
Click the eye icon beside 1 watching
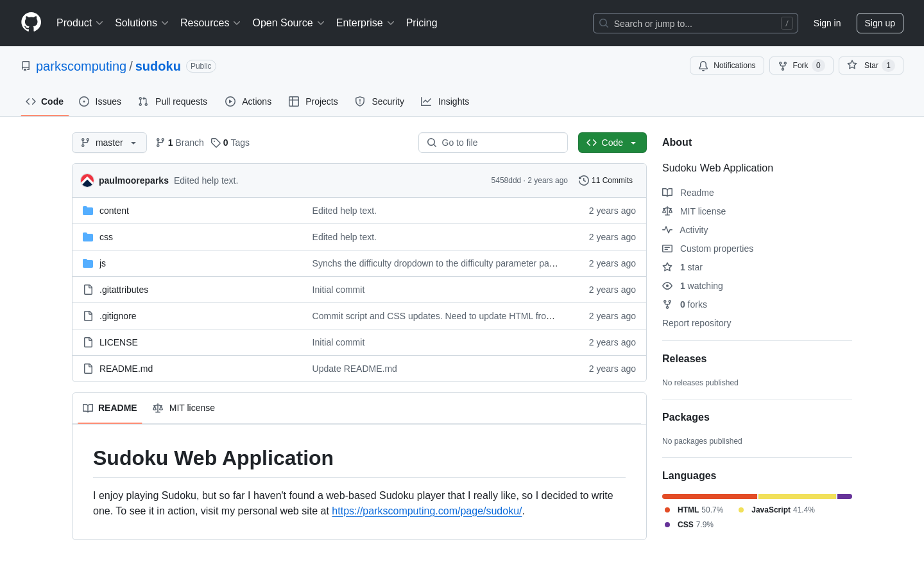(667, 286)
